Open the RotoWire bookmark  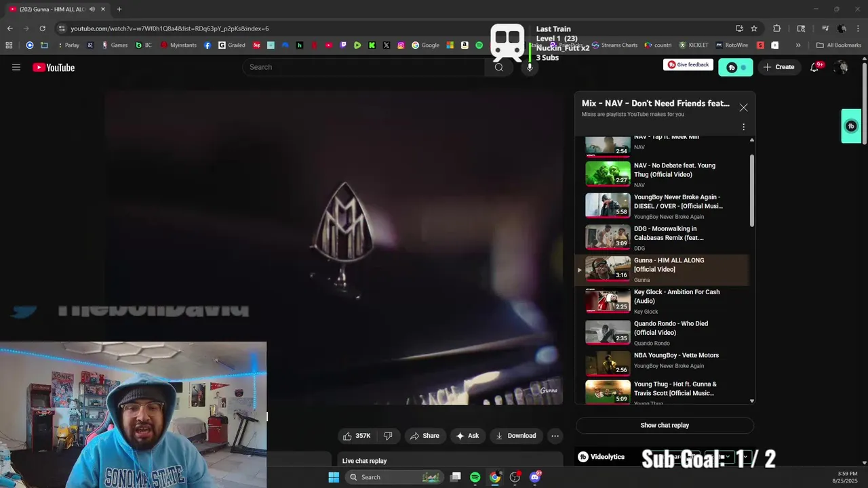tap(731, 45)
